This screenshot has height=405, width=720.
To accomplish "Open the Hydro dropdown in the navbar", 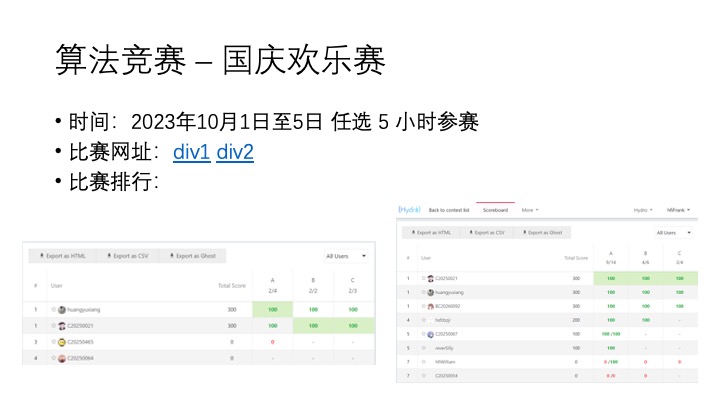I will point(641,210).
